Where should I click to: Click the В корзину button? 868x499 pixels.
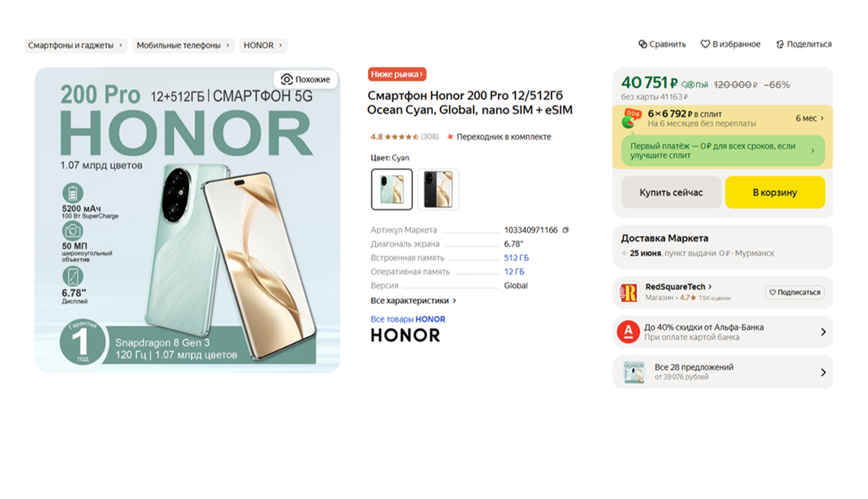tap(775, 192)
